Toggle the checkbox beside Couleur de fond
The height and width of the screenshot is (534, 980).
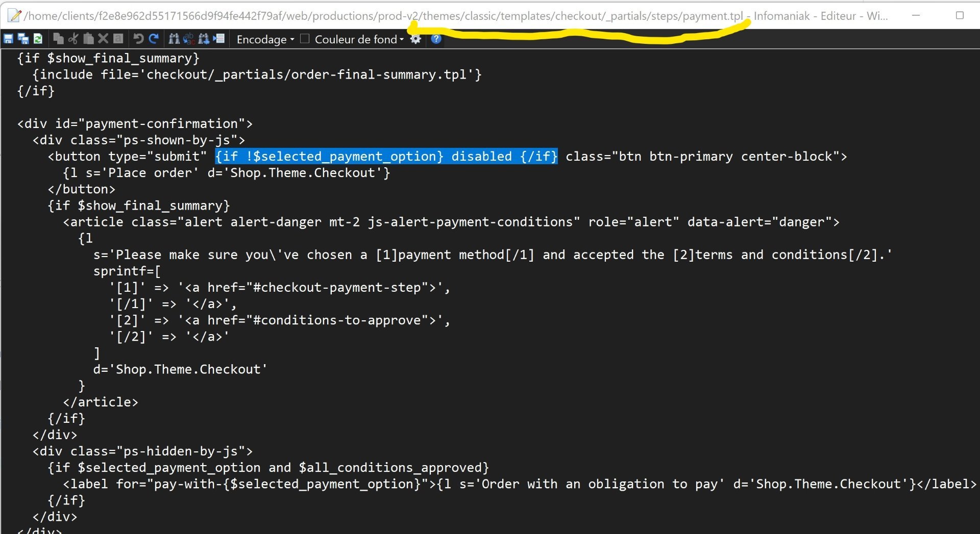click(305, 39)
